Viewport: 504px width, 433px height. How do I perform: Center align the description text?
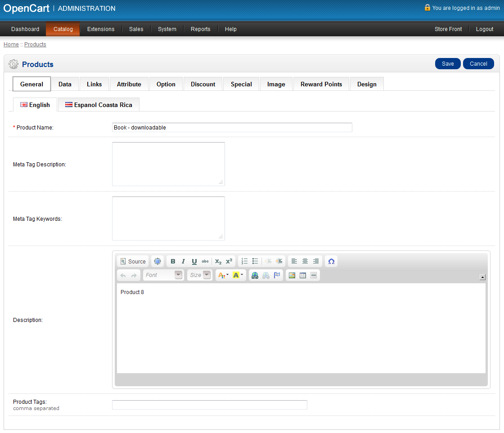pos(305,261)
